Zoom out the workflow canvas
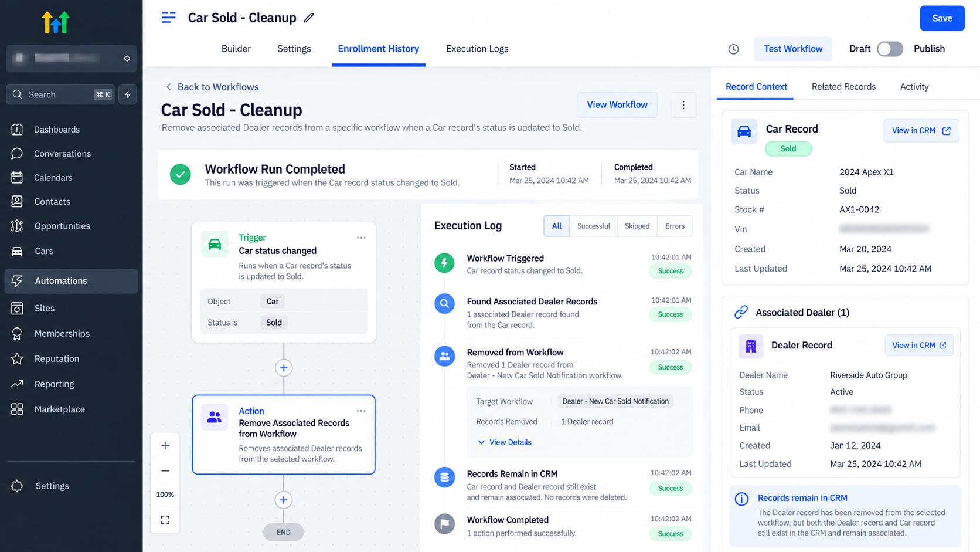The image size is (980, 552). 165,470
